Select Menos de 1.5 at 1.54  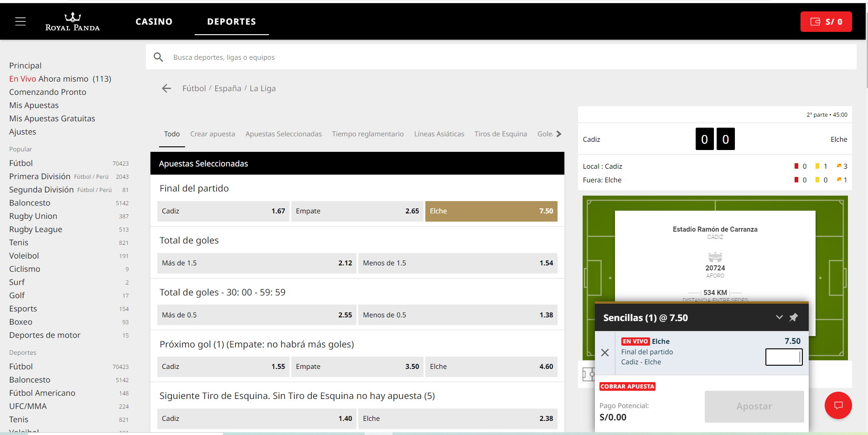pos(458,263)
